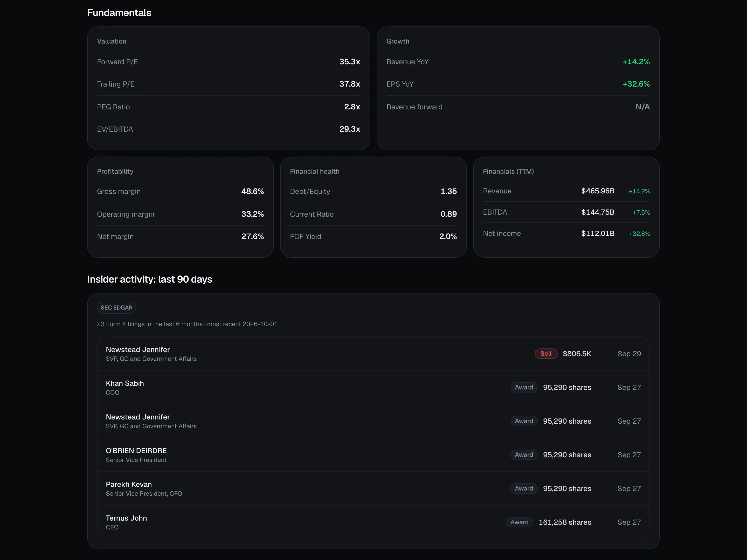
Task: Click the Award tag on the Ternus John row
Action: pos(519,522)
